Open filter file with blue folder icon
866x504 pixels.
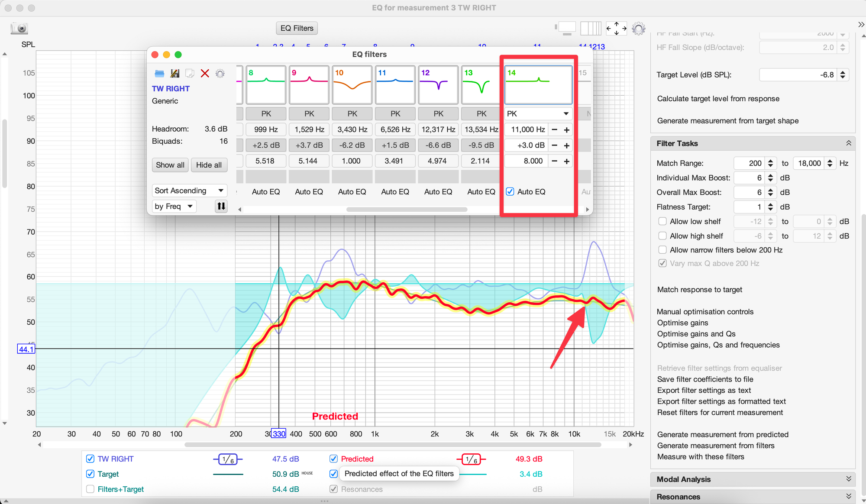(159, 74)
